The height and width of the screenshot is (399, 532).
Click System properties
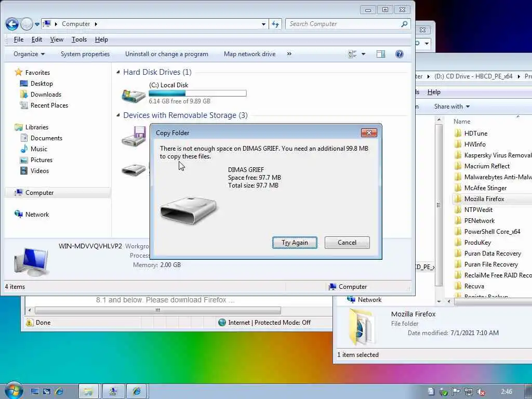[x=85, y=54]
